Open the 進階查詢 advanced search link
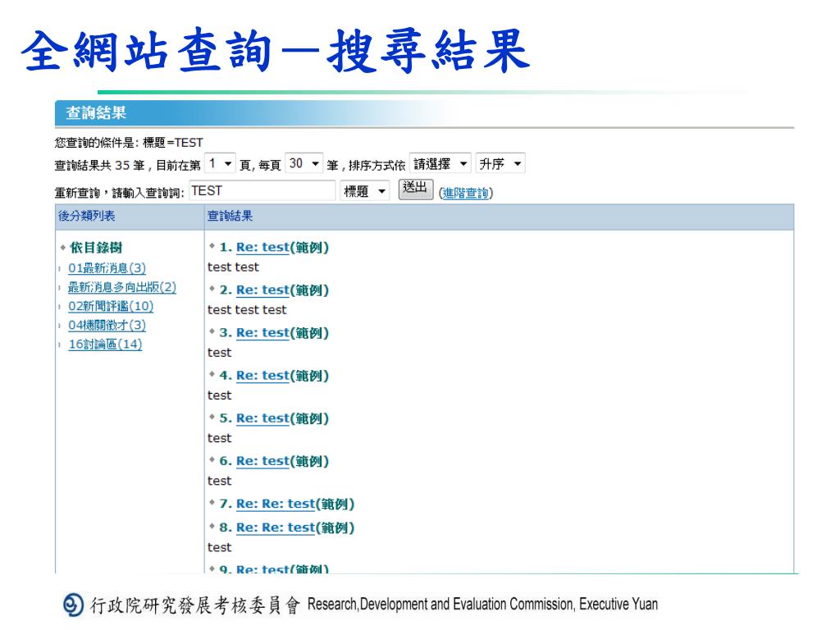Screen dimensions: 840x630 (x=466, y=193)
